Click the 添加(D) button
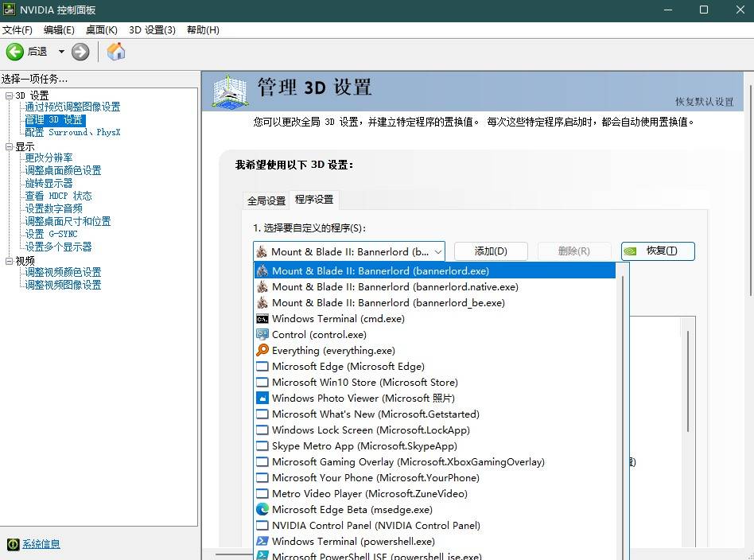The height and width of the screenshot is (560, 754). [x=491, y=251]
